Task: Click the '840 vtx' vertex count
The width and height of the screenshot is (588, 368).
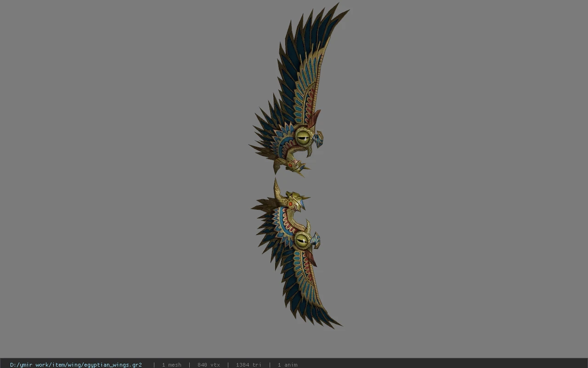Action: (x=209, y=365)
